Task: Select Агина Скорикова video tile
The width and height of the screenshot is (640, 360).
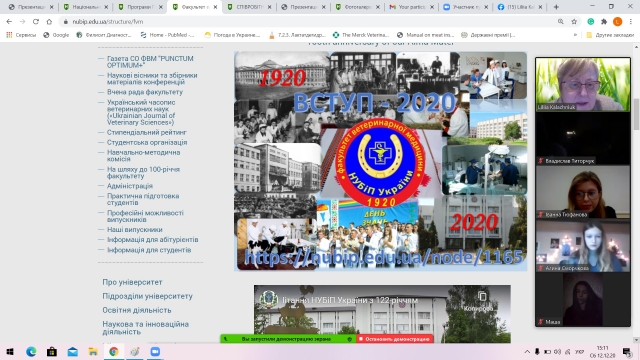Action: coord(583,245)
